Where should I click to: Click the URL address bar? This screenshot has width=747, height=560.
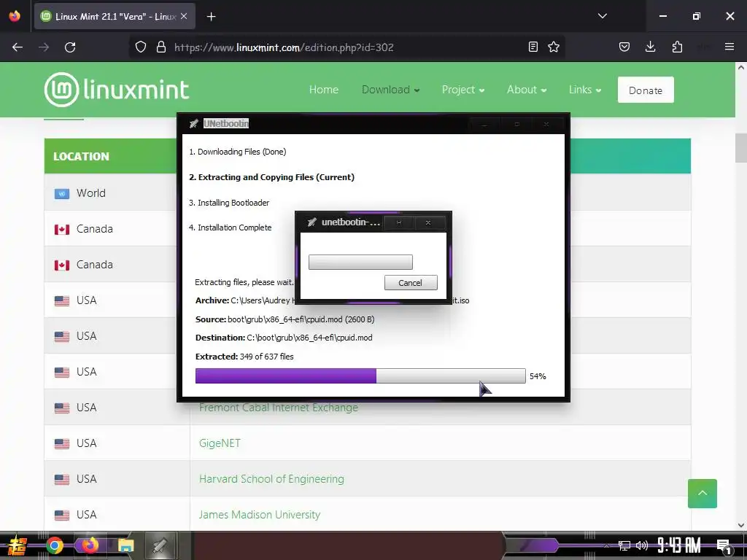click(x=348, y=47)
